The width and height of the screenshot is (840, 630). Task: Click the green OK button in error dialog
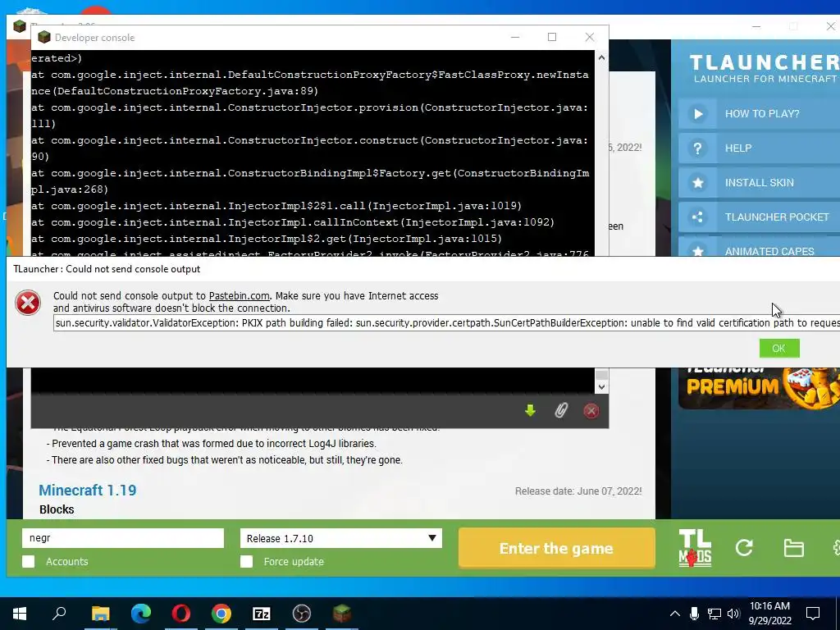[x=779, y=348]
